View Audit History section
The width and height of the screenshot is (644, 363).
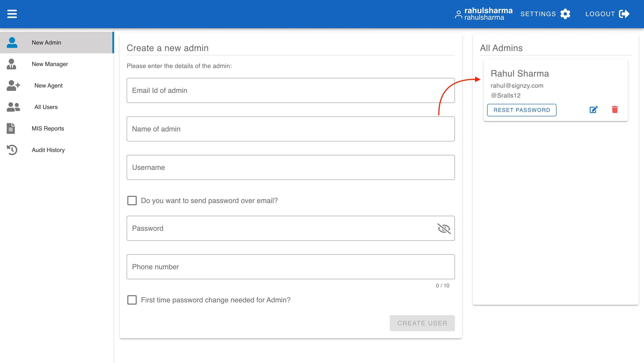point(57,150)
